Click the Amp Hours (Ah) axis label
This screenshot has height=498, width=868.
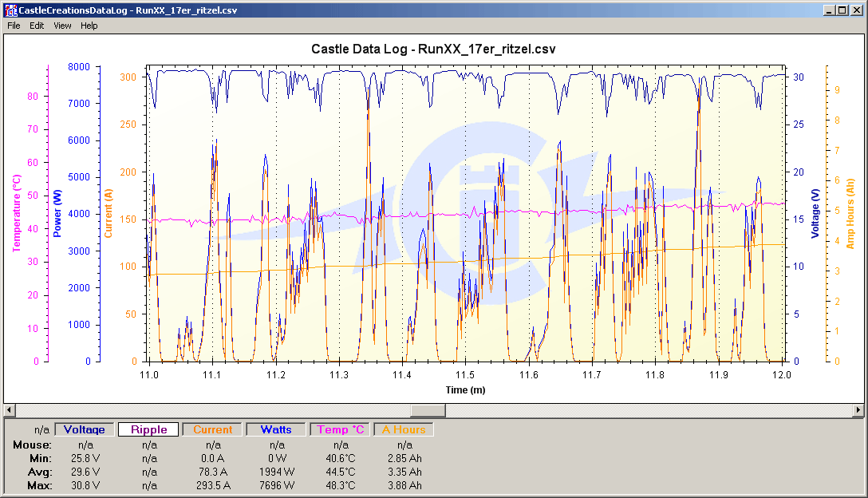(850, 213)
